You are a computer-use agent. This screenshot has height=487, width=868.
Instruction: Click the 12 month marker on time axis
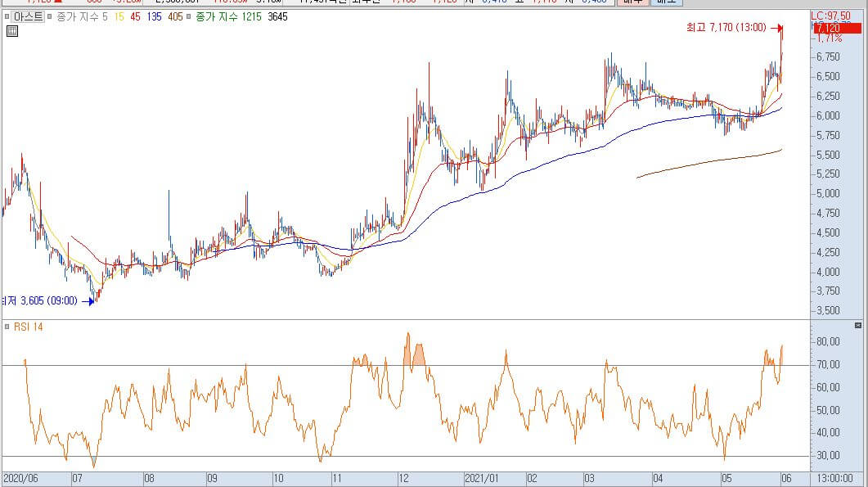[403, 478]
